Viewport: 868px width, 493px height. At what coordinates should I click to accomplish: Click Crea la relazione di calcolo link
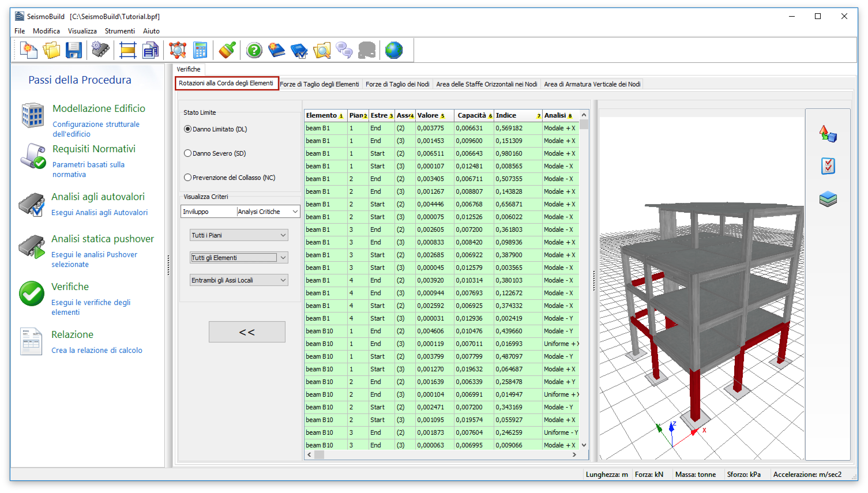97,350
